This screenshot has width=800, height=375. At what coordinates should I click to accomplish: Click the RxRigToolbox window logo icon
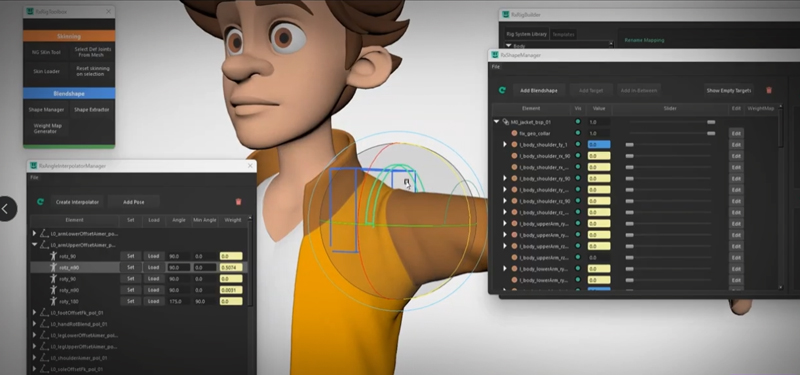tap(30, 11)
